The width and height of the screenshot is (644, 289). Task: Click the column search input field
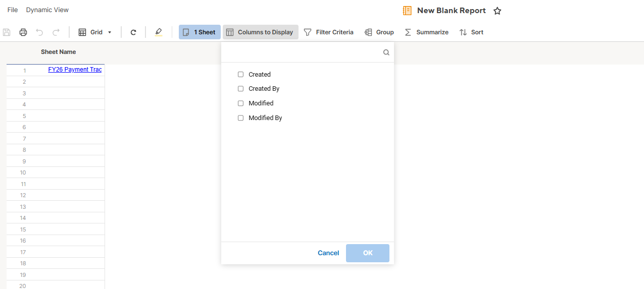(303, 52)
